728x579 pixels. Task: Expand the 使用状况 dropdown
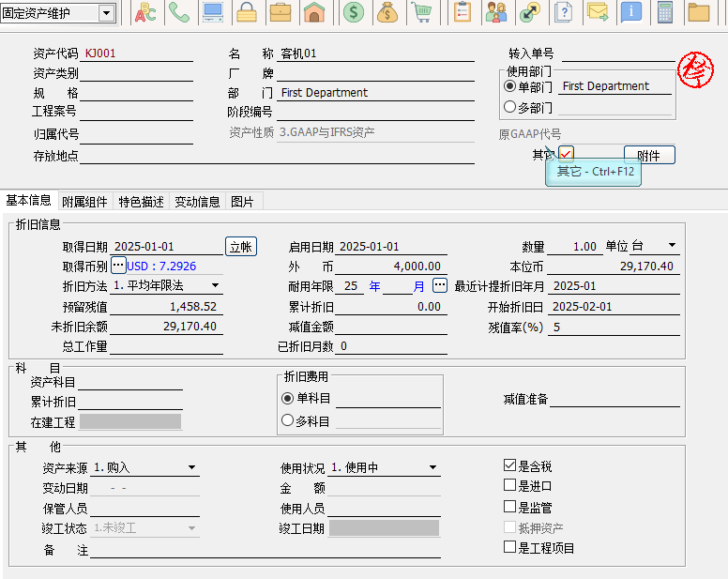(x=432, y=467)
